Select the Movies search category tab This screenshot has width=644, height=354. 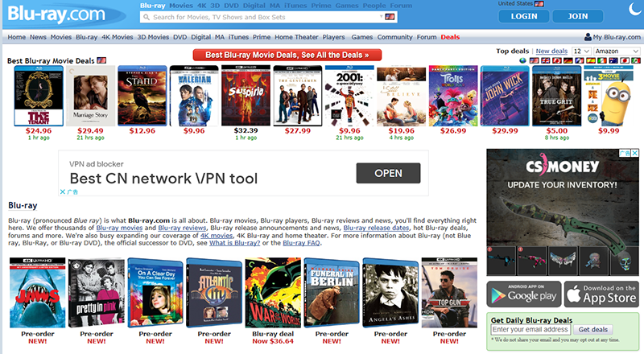coord(181,6)
